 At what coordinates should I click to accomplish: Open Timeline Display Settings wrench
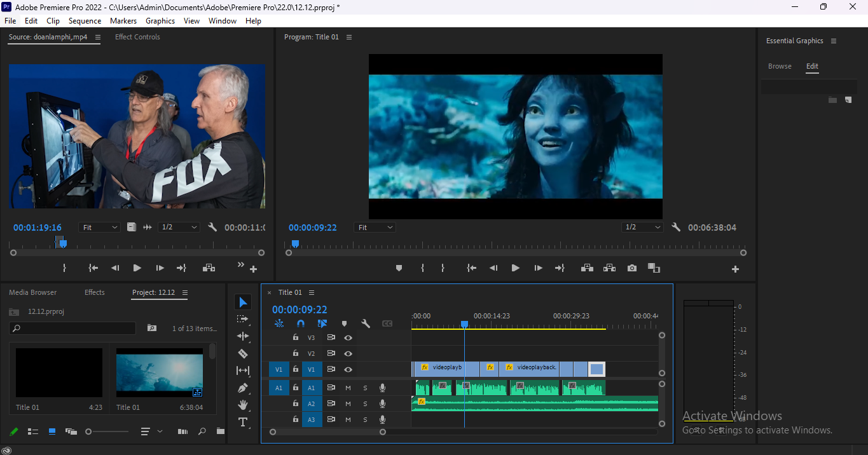tap(366, 323)
